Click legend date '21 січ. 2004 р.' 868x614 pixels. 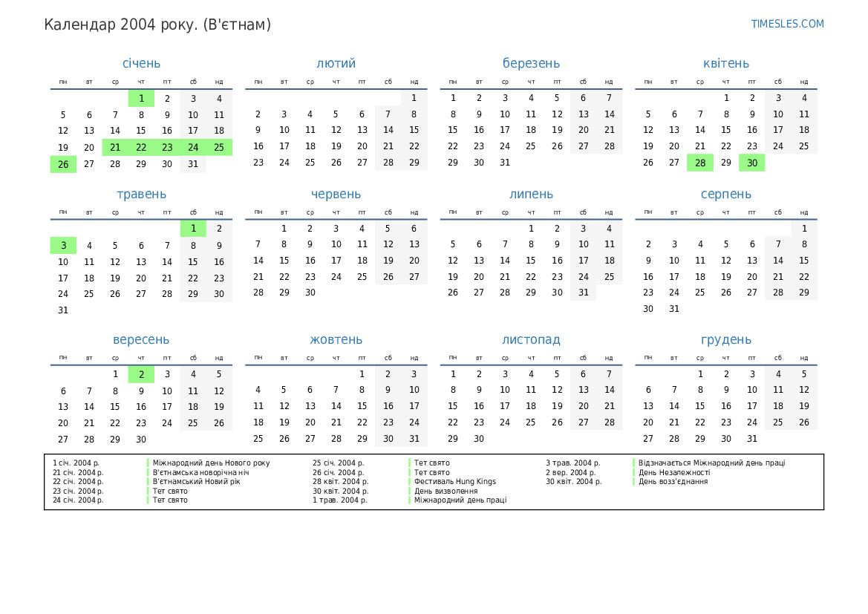tap(78, 472)
